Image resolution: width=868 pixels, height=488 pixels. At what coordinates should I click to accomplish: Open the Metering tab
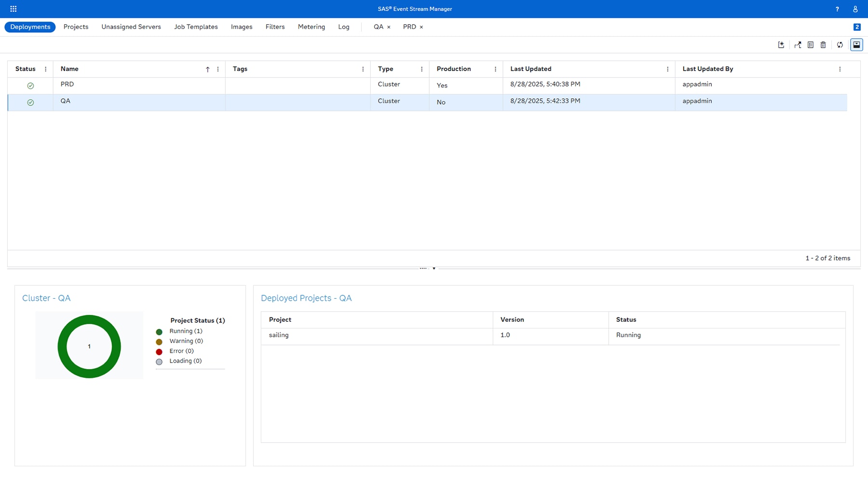311,26
